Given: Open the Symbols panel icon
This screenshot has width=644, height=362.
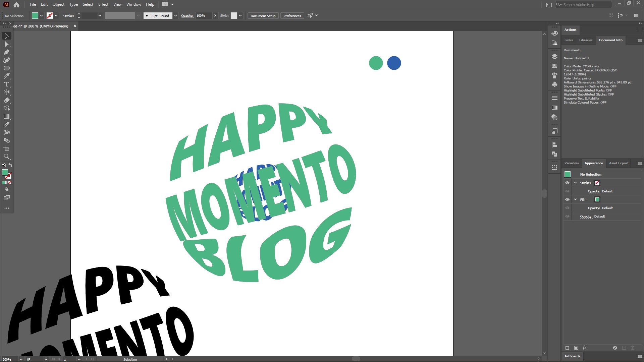Looking at the screenshot, I should (x=554, y=84).
